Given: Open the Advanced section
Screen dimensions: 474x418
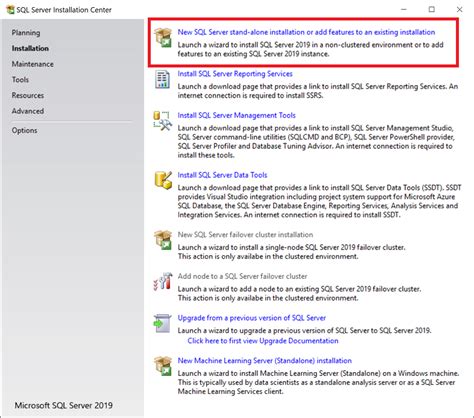Looking at the screenshot, I should 28,111.
